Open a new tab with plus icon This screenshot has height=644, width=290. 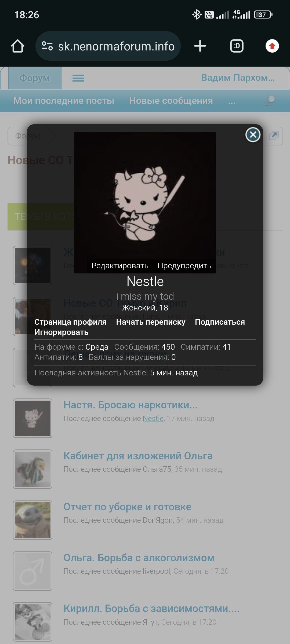(200, 46)
